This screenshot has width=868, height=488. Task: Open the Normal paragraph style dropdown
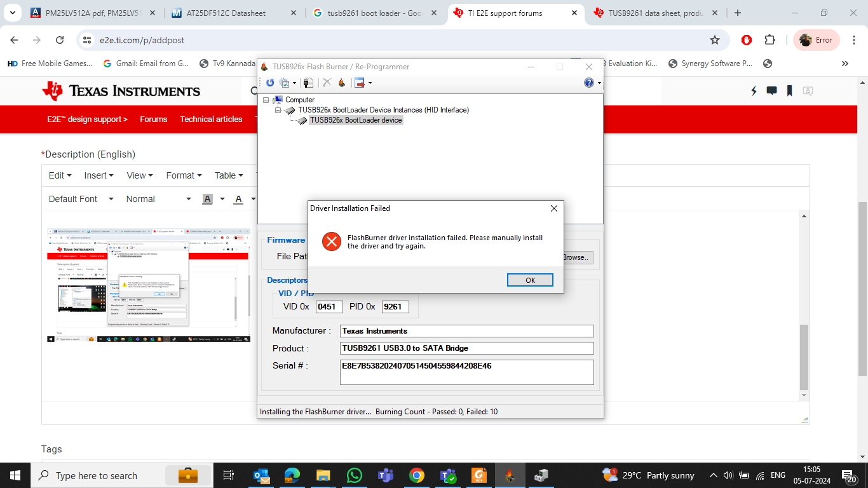(158, 199)
